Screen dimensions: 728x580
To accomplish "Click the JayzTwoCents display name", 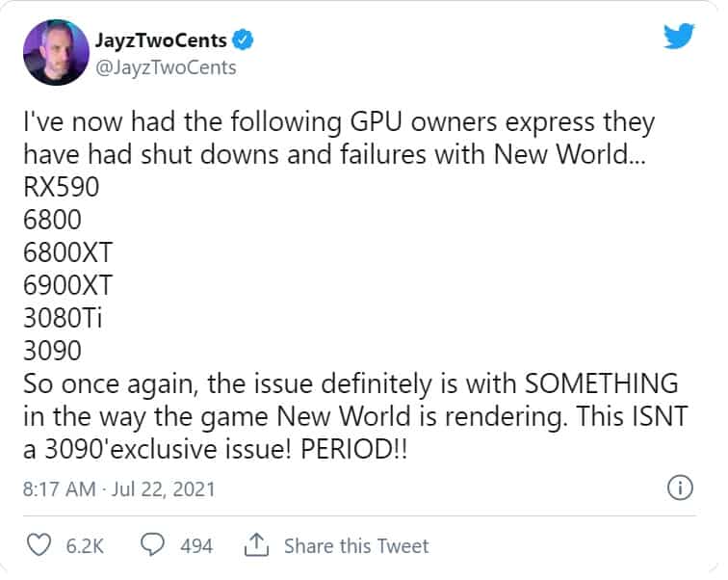I will [162, 41].
